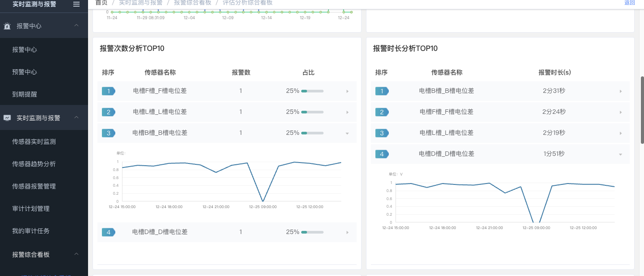Open 传感器报警管理 menu item
This screenshot has height=276, width=644.
[x=34, y=186]
